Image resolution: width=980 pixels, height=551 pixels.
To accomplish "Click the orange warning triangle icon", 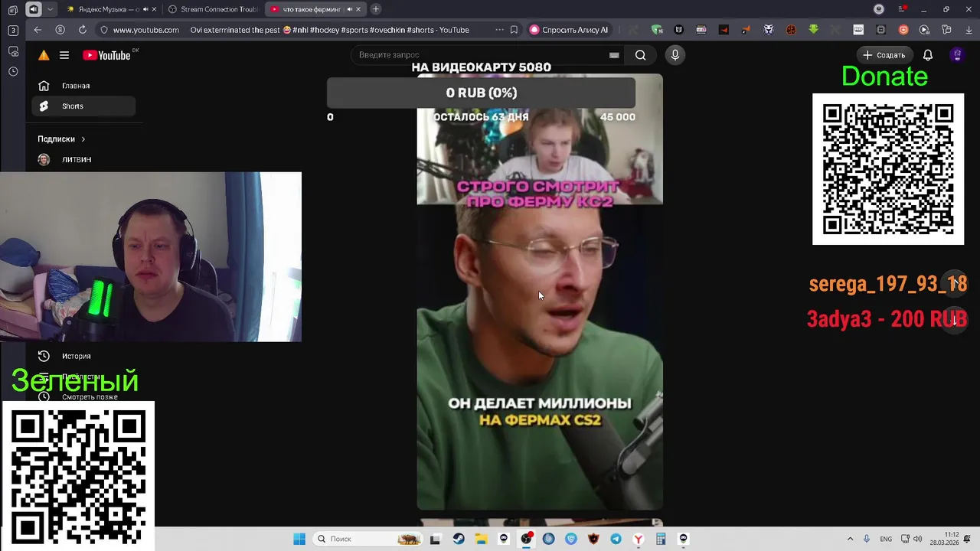I will point(44,55).
